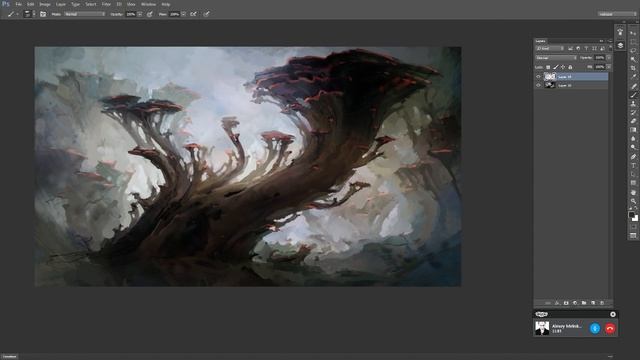Open the layer filter Kind dropdown
This screenshot has width=640, height=360.
tap(550, 49)
